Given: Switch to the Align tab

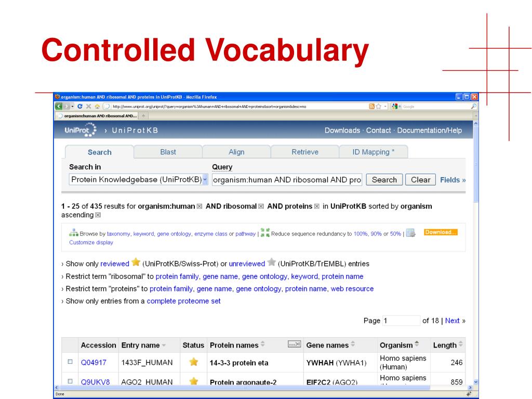Looking at the screenshot, I should [x=236, y=152].
